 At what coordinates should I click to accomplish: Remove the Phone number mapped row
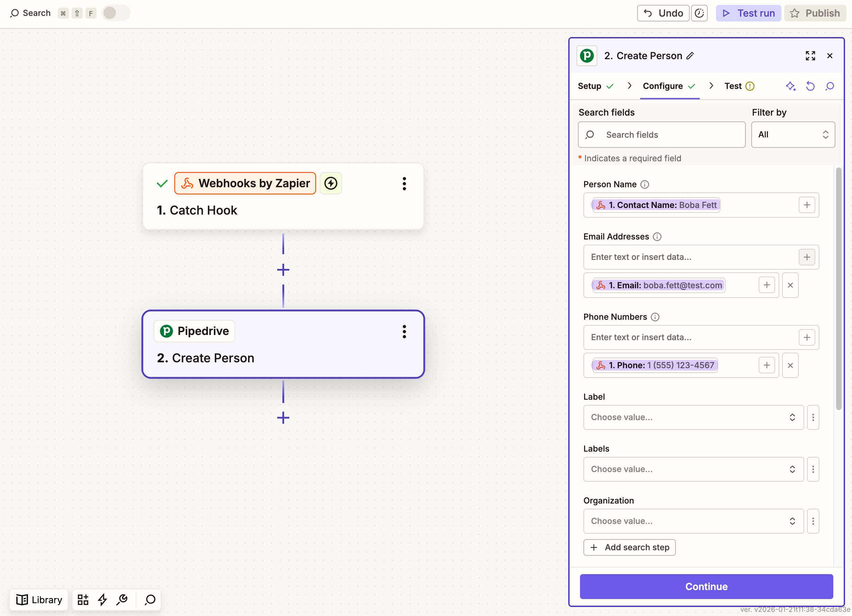(790, 365)
